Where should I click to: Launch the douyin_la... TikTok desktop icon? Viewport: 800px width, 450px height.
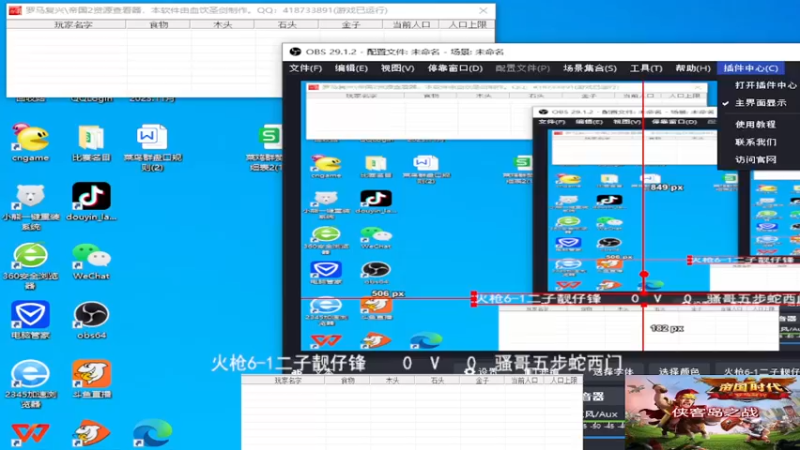[91, 202]
